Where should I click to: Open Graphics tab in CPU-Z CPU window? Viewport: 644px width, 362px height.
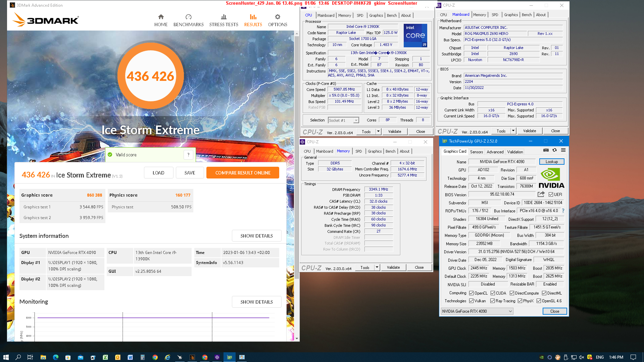[376, 15]
